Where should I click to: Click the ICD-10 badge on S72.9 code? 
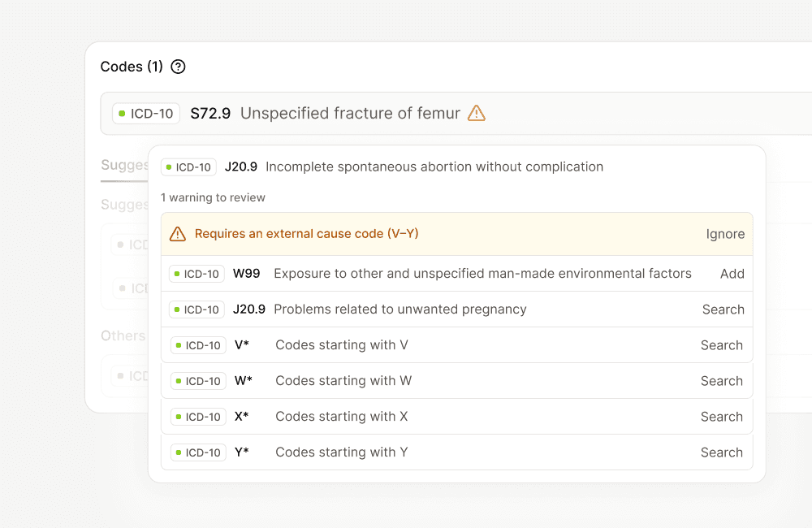coord(146,114)
